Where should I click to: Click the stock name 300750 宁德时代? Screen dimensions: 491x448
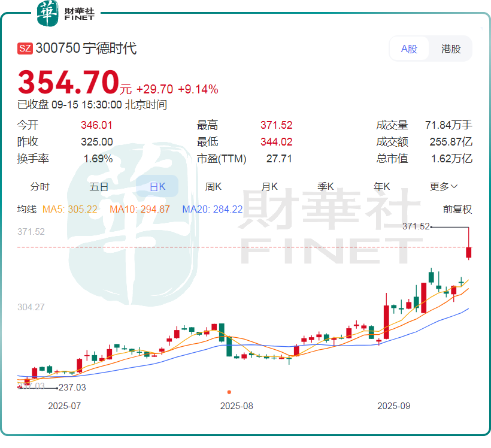pyautogui.click(x=86, y=49)
